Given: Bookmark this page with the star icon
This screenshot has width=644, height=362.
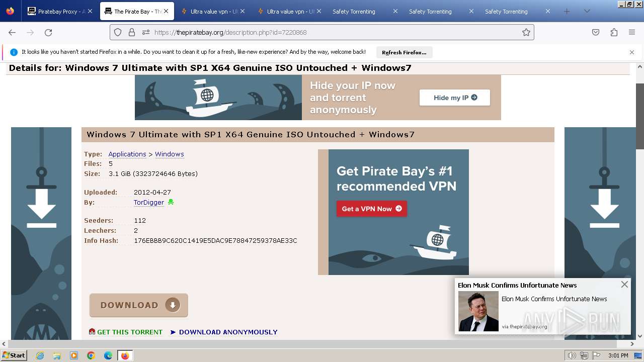Looking at the screenshot, I should (x=526, y=32).
